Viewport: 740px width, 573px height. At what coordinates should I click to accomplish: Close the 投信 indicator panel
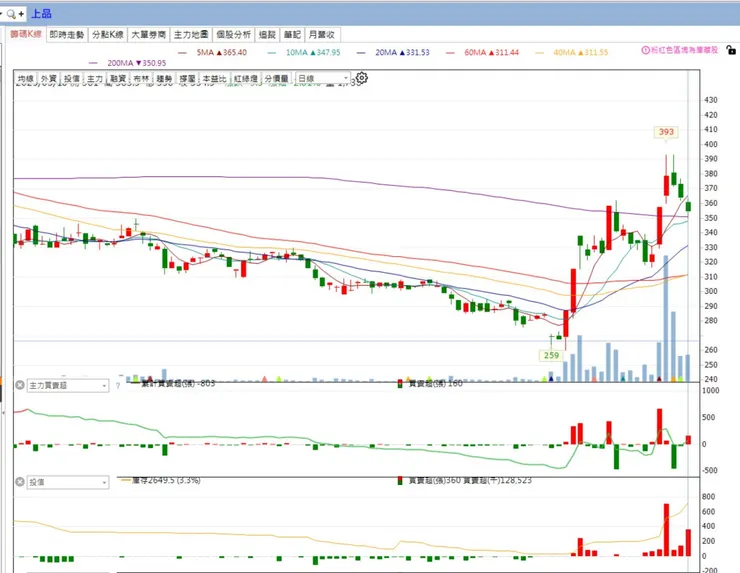tap(20, 482)
